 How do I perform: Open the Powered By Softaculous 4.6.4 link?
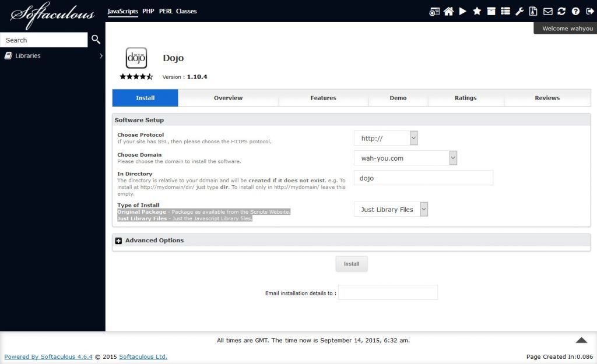pyautogui.click(x=48, y=356)
